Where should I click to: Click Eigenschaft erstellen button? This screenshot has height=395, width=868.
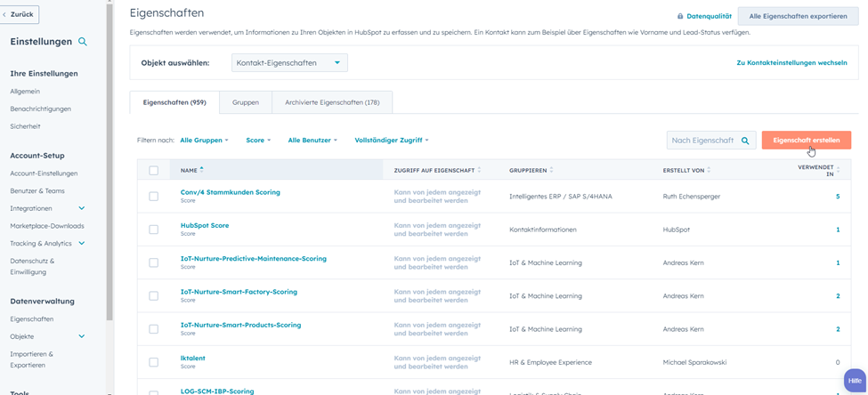point(806,141)
